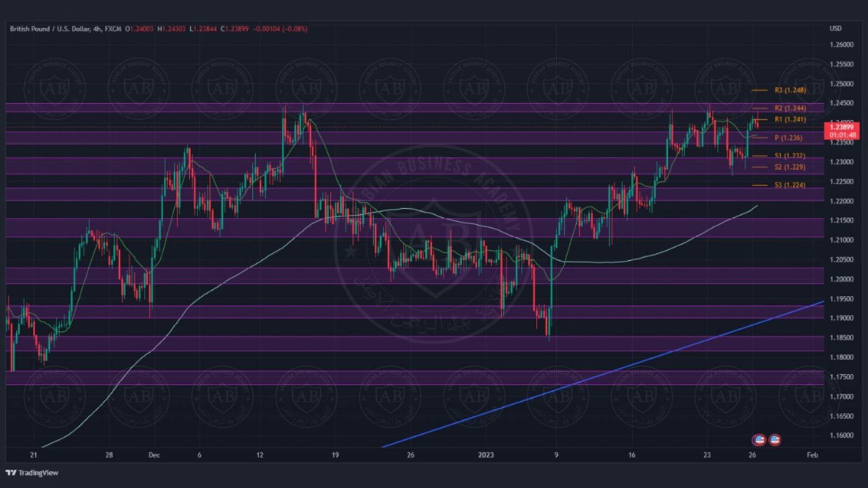Click the R1 (1.241) pivot label
Screen dimensions: 868x488
(x=790, y=119)
